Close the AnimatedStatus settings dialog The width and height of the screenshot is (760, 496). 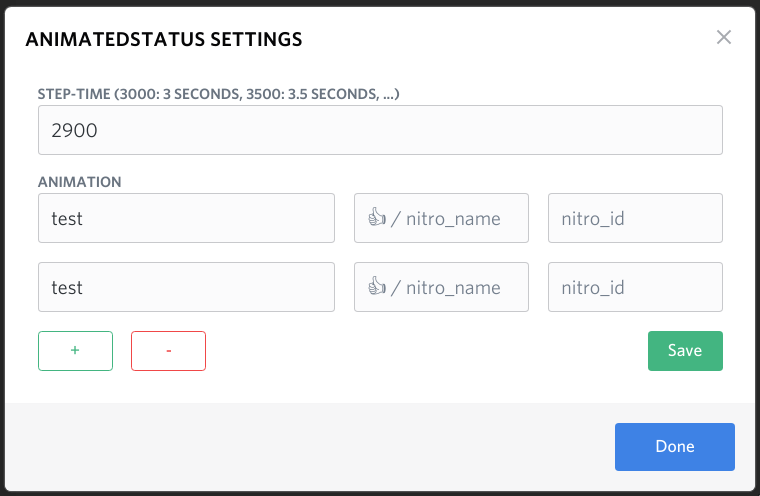(724, 37)
